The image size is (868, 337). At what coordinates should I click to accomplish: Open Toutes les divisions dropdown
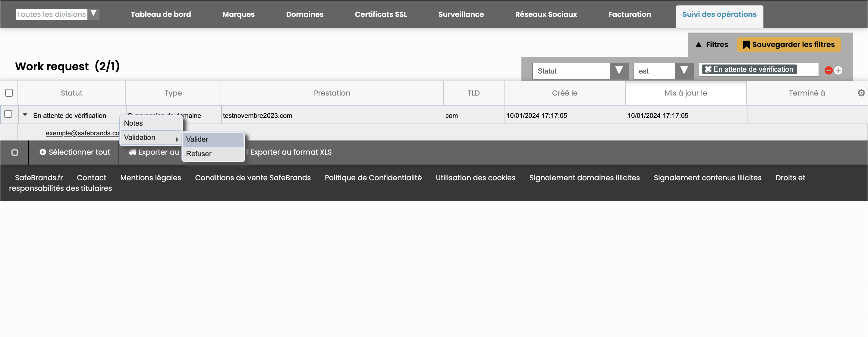coord(93,14)
